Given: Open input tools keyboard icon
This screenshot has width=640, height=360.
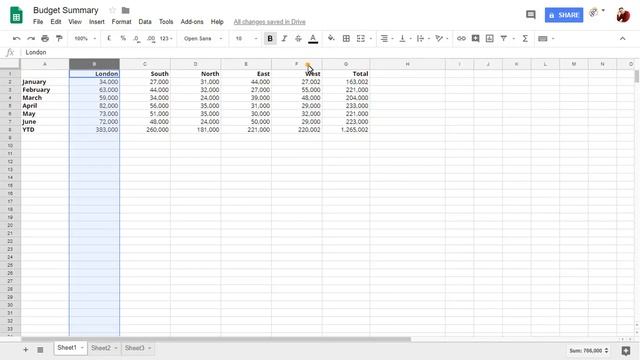Looking at the screenshot, I should [x=543, y=38].
